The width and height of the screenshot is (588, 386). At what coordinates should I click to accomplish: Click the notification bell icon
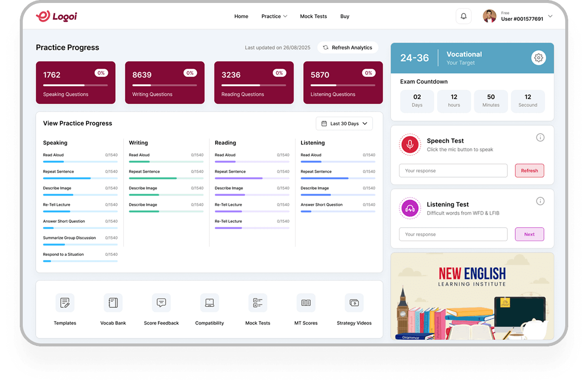pos(463,16)
